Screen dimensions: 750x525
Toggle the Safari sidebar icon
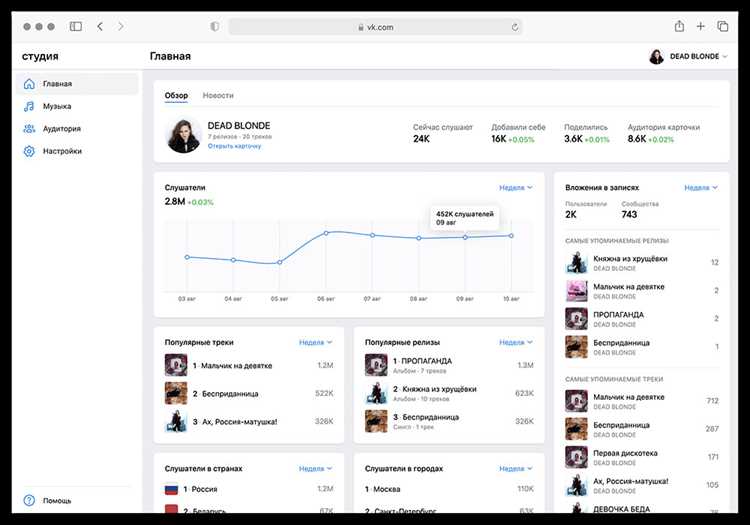click(76, 26)
